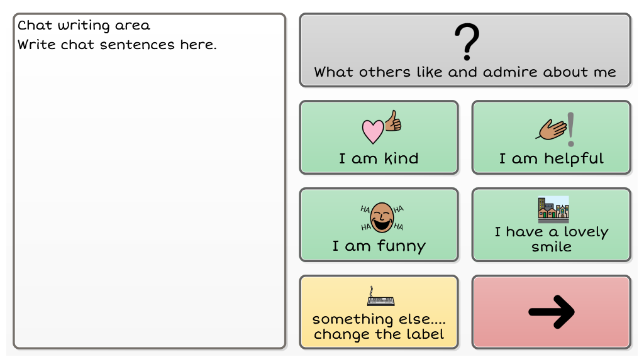Image resolution: width=644 pixels, height=362 pixels.
Task: Tap the laughing face icon
Action: pyautogui.click(x=382, y=217)
